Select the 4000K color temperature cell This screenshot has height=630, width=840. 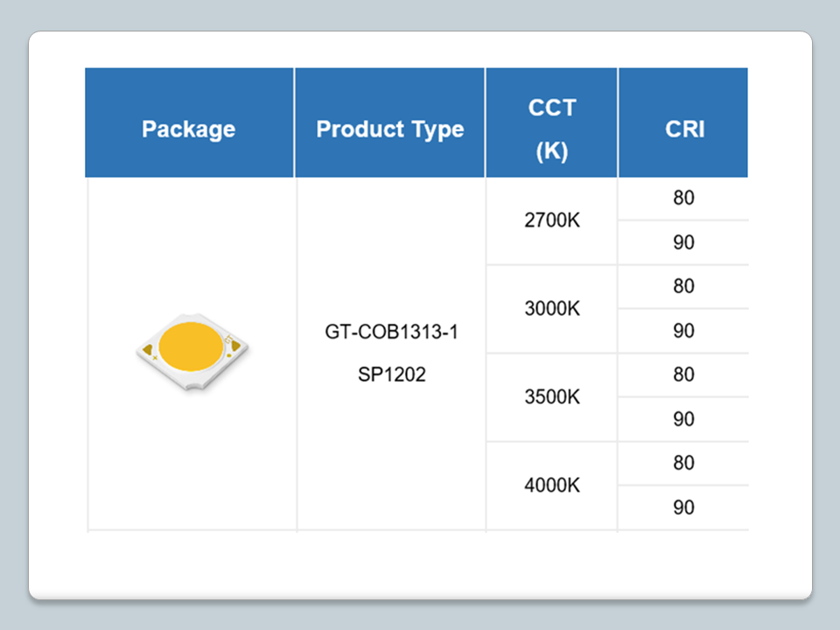point(552,486)
